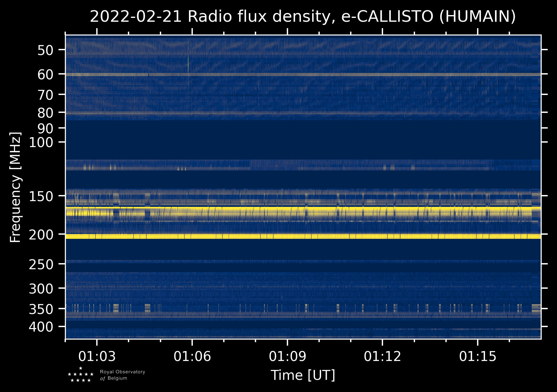The image size is (557, 392).
Task: Select the 01:09 time tick label
Action: tap(287, 356)
